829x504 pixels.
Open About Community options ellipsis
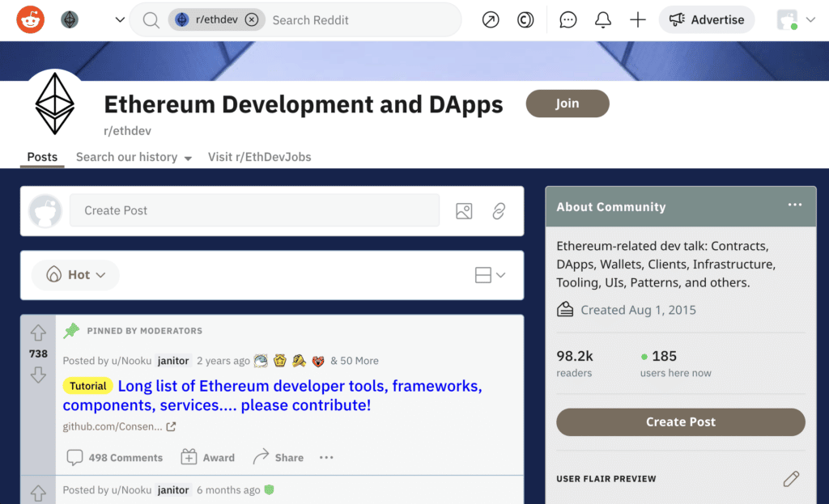coord(795,205)
